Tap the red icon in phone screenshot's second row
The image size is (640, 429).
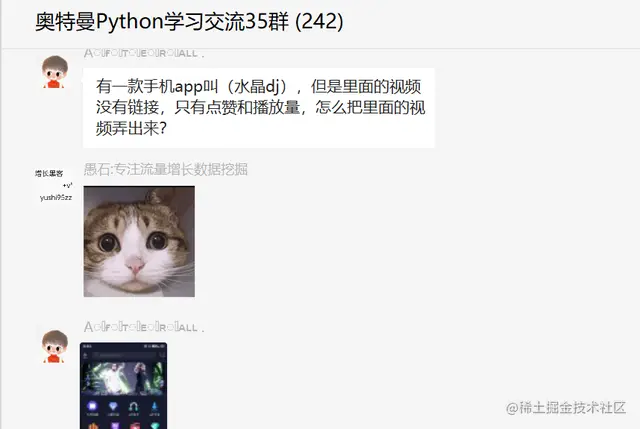pos(134,425)
